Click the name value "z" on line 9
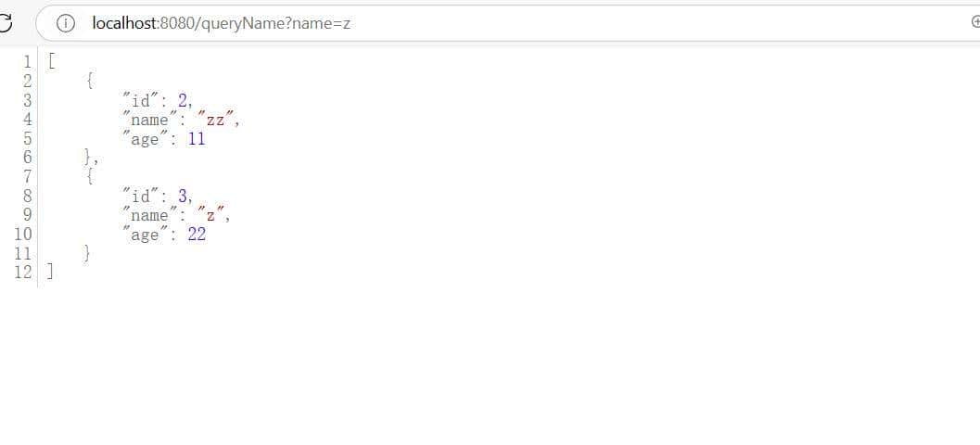The width and height of the screenshot is (980, 445). (210, 215)
